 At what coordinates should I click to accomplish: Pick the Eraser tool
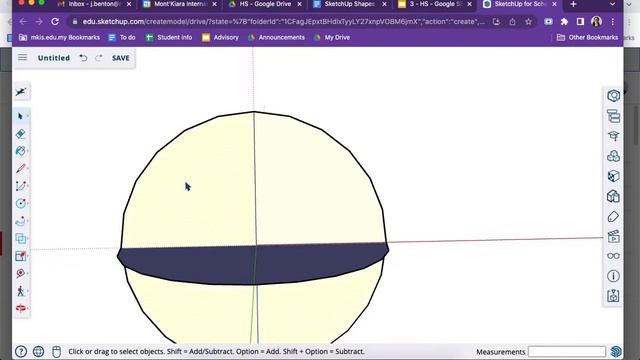click(x=20, y=134)
